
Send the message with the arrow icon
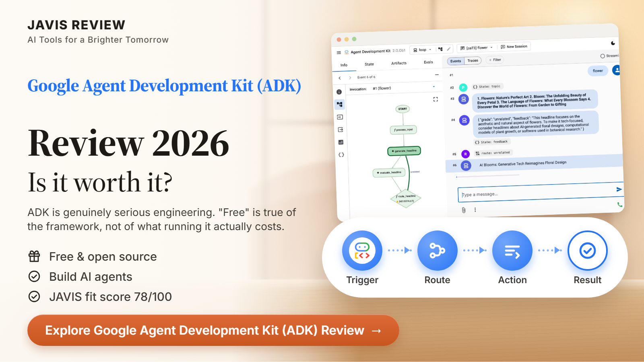[x=619, y=189]
